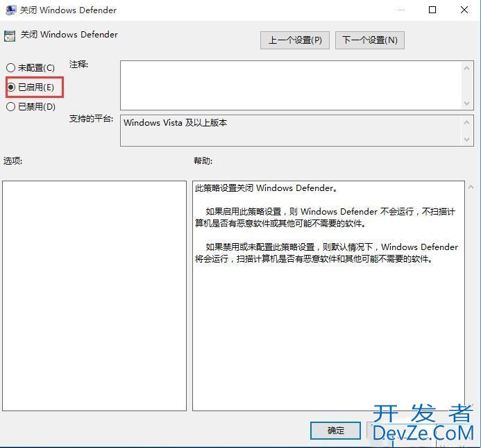This screenshot has width=481, height=448.
Task: Minimize the 关闭 Windows Defender window
Action: [401, 10]
